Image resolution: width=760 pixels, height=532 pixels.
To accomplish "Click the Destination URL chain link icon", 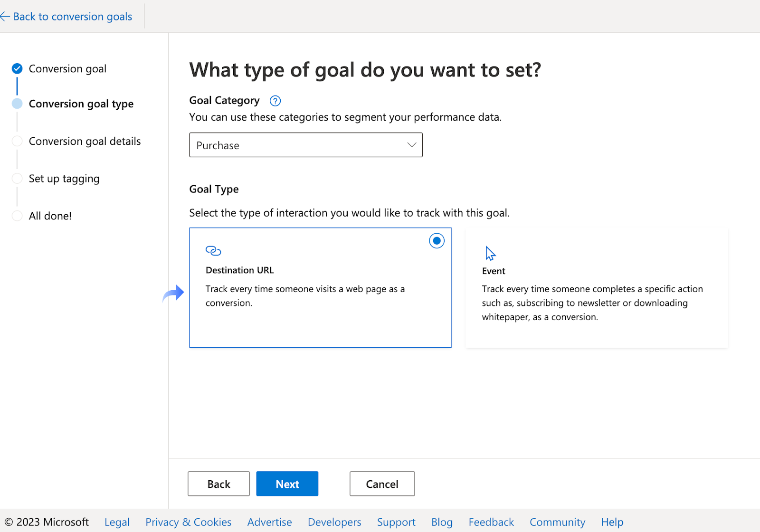I will click(213, 250).
